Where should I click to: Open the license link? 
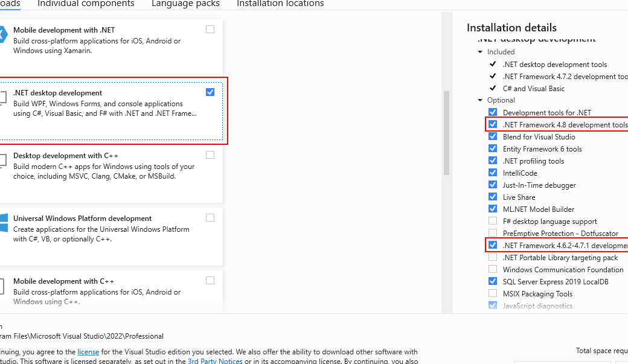click(88, 351)
